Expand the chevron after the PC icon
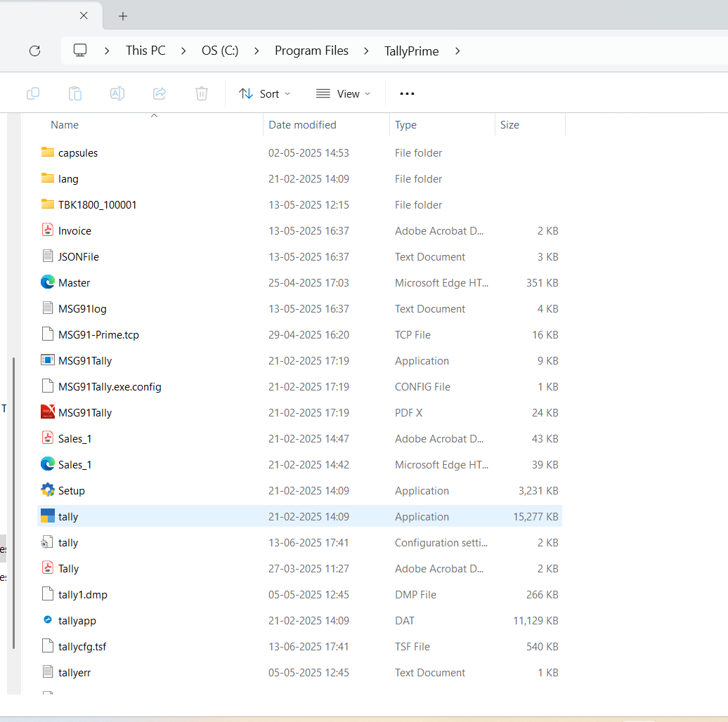Image resolution: width=728 pixels, height=722 pixels. [107, 51]
